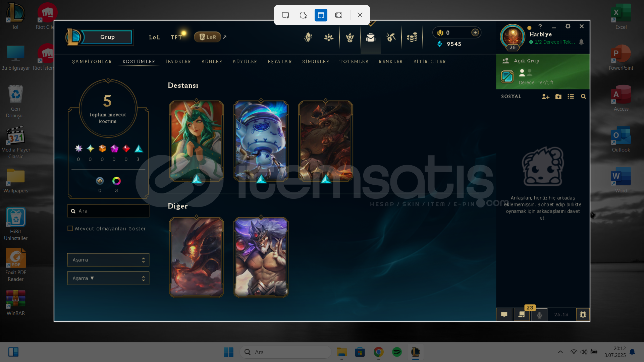Switch to LoL game tab

click(x=155, y=38)
